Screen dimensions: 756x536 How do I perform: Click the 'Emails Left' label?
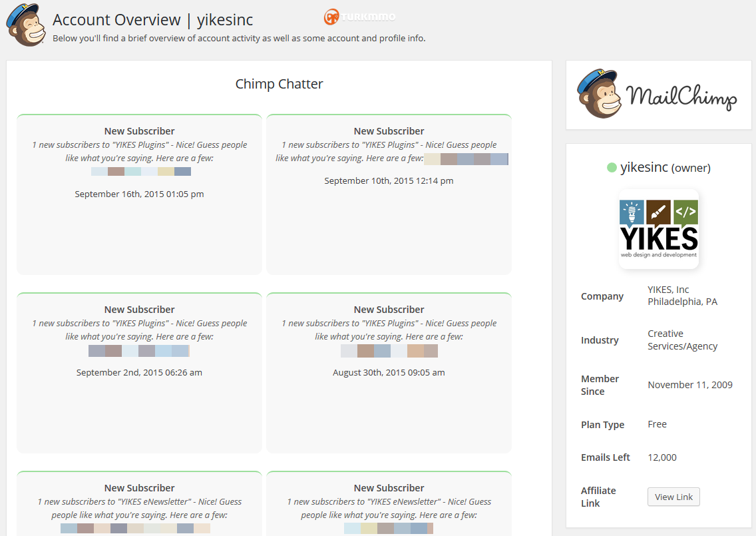point(606,457)
